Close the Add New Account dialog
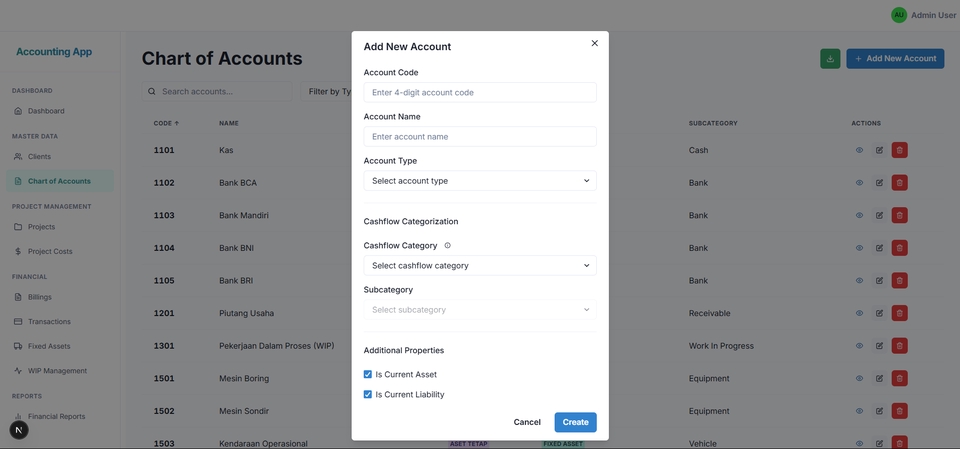The width and height of the screenshot is (960, 449). pos(594,43)
